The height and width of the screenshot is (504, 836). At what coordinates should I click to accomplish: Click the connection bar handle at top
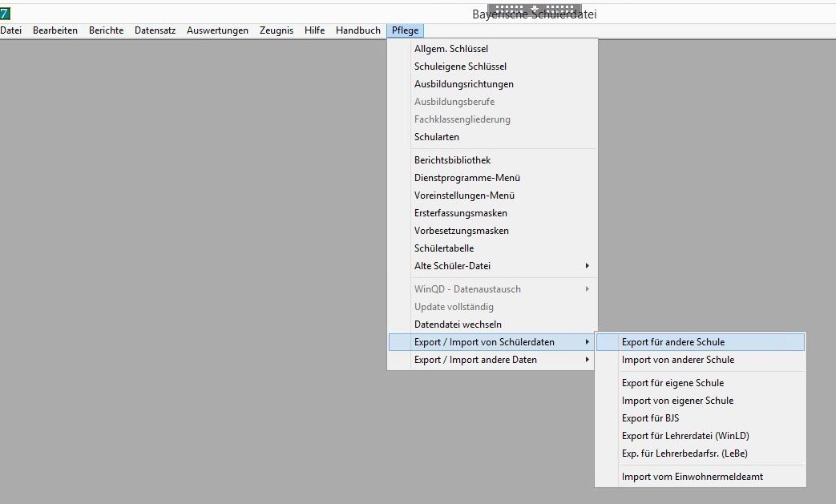[x=535, y=9]
